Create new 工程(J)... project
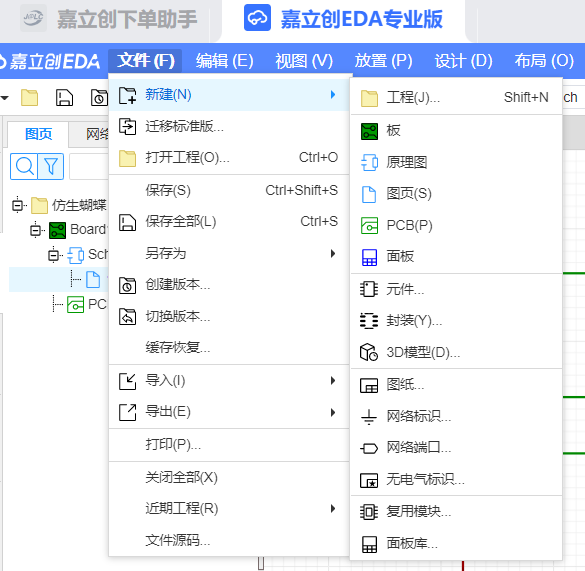The image size is (585, 571). coord(456,98)
